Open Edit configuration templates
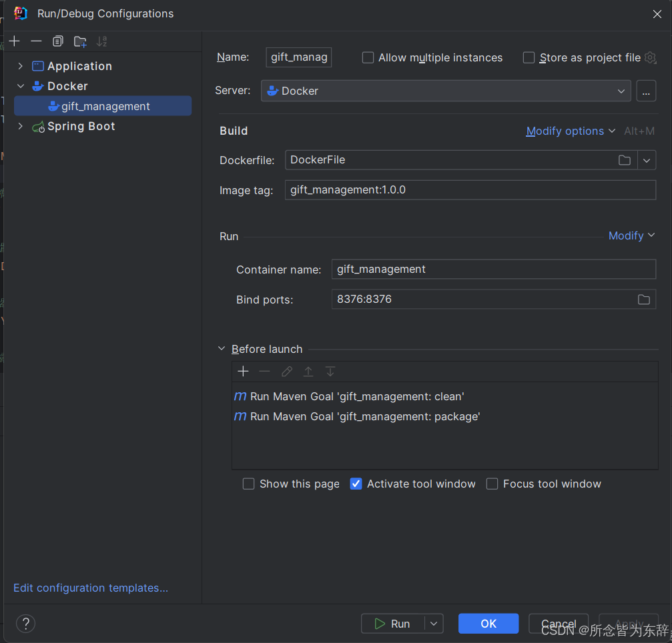Viewport: 672px width, 643px height. pos(90,588)
